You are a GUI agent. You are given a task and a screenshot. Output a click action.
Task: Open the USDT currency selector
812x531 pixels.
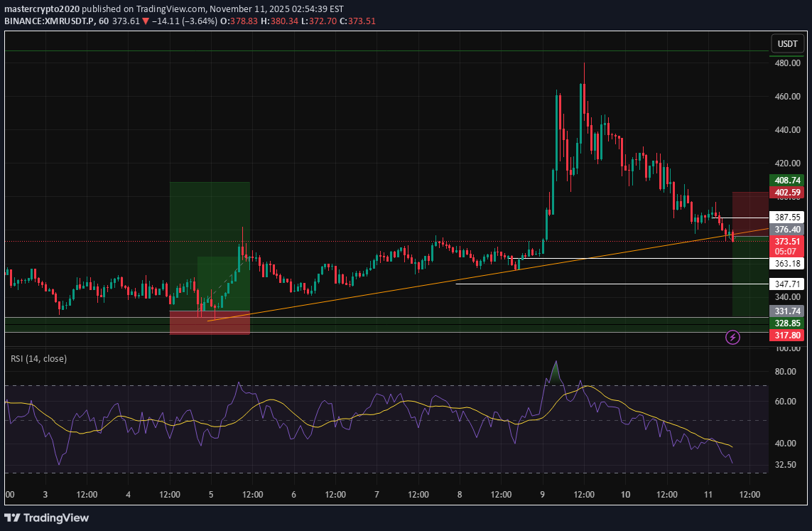pos(787,44)
